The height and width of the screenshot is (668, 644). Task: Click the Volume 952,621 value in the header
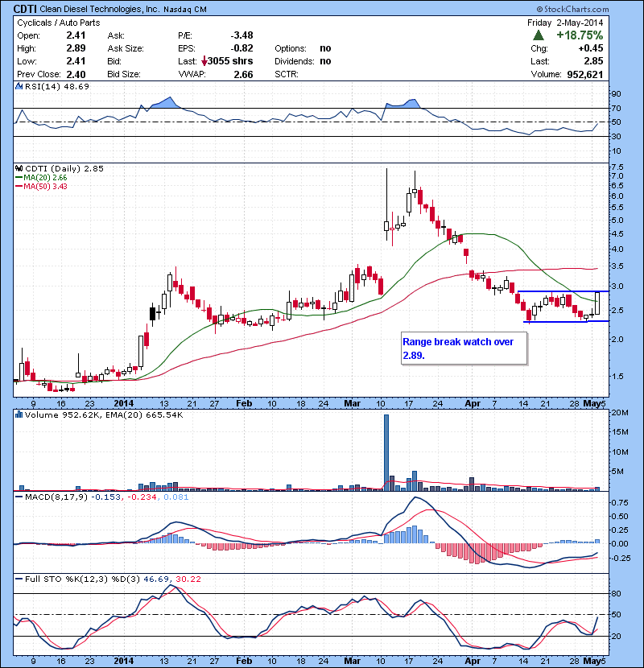click(584, 75)
